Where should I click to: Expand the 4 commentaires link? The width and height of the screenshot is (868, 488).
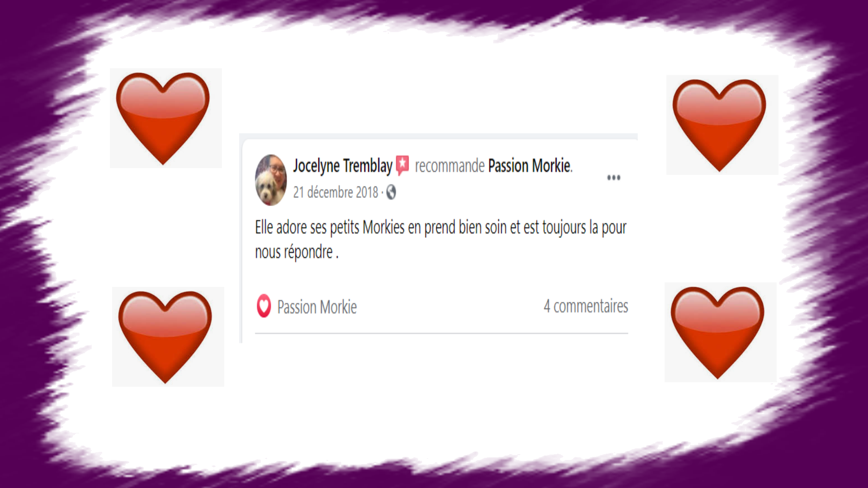pyautogui.click(x=586, y=306)
